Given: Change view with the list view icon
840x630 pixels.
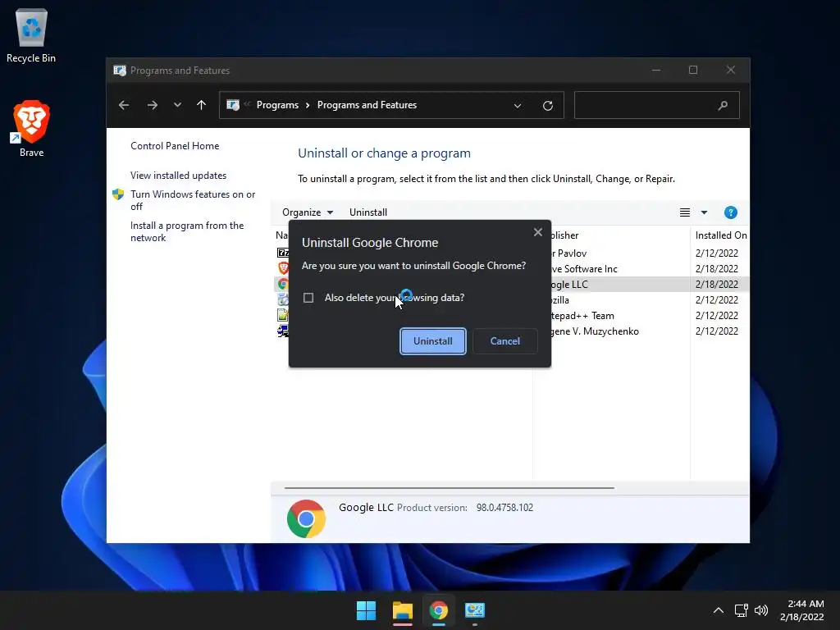Looking at the screenshot, I should tap(685, 212).
